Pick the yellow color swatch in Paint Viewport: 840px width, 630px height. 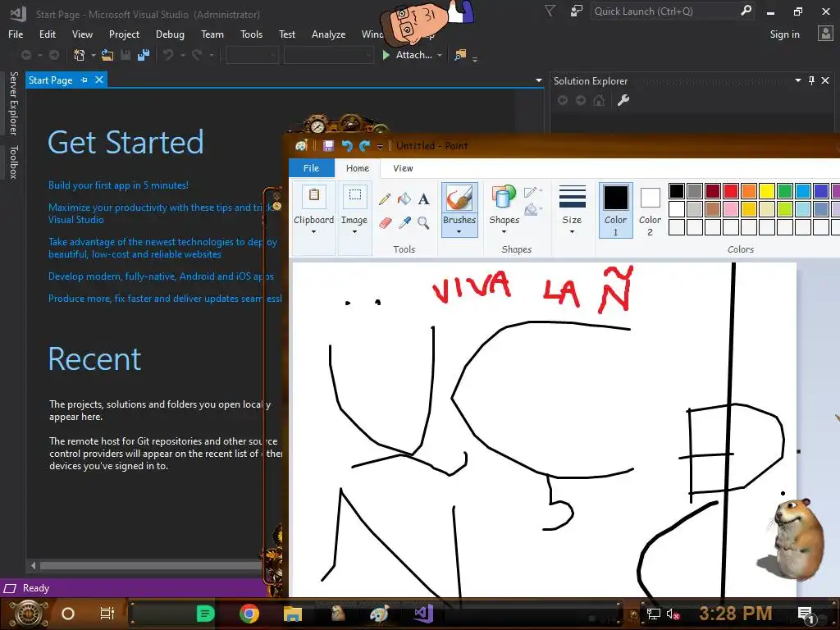767,191
